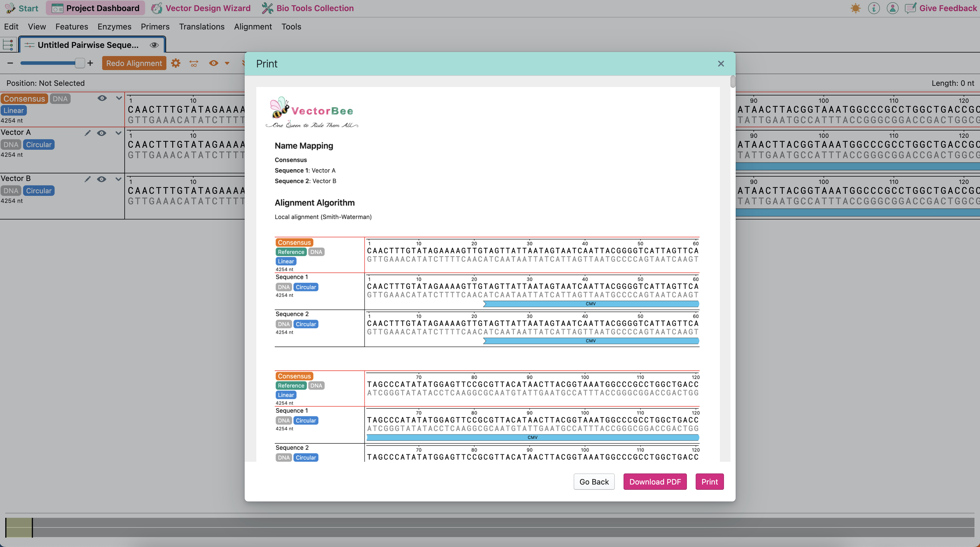The image size is (980, 547).
Task: Click the Go Back button
Action: (x=593, y=482)
